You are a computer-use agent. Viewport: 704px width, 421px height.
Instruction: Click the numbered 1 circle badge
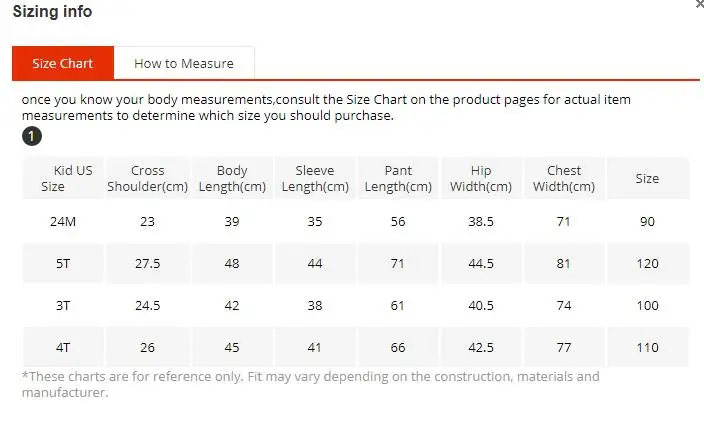point(32,136)
